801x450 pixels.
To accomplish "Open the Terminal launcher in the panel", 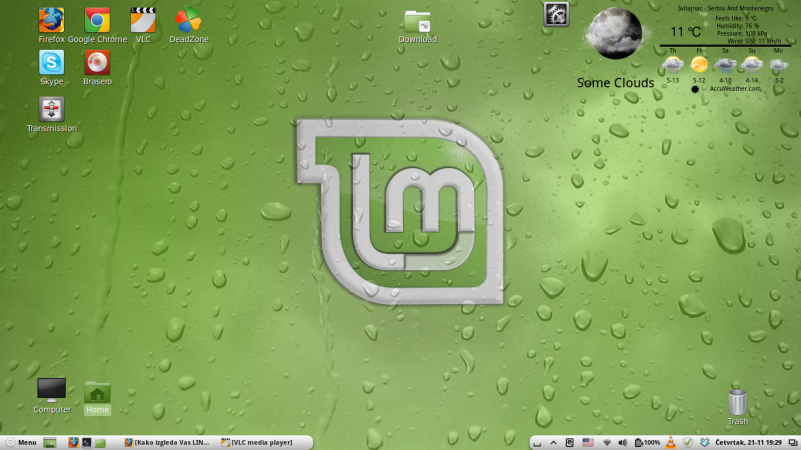I will [87, 442].
